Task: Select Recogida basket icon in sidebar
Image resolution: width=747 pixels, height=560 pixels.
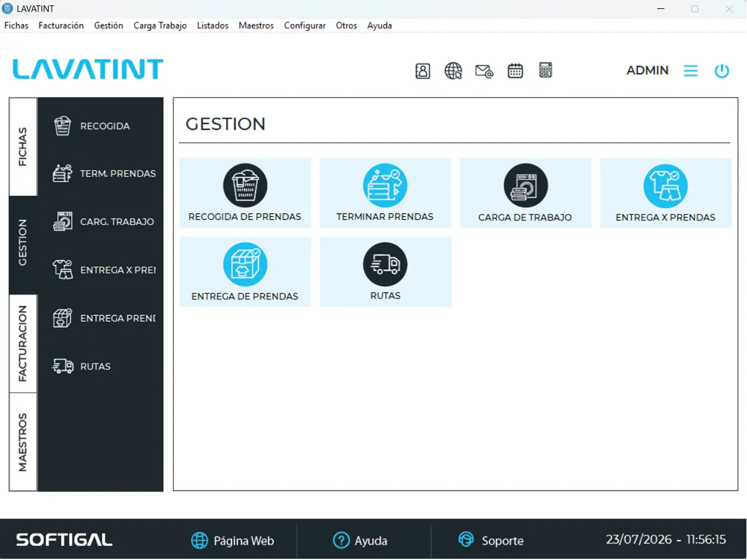Action: 63,126
